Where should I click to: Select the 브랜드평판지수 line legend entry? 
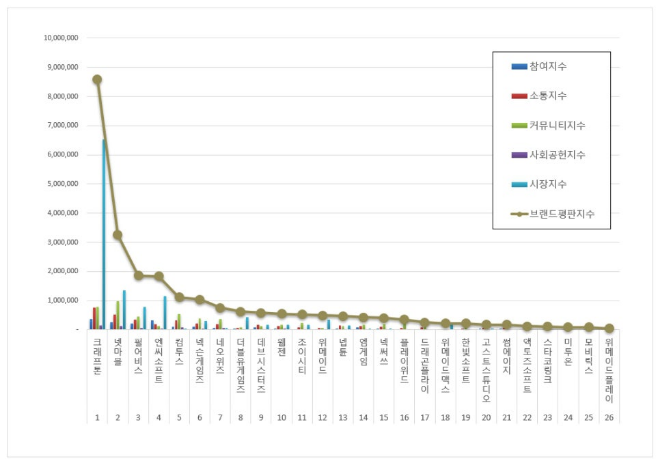tap(561, 215)
